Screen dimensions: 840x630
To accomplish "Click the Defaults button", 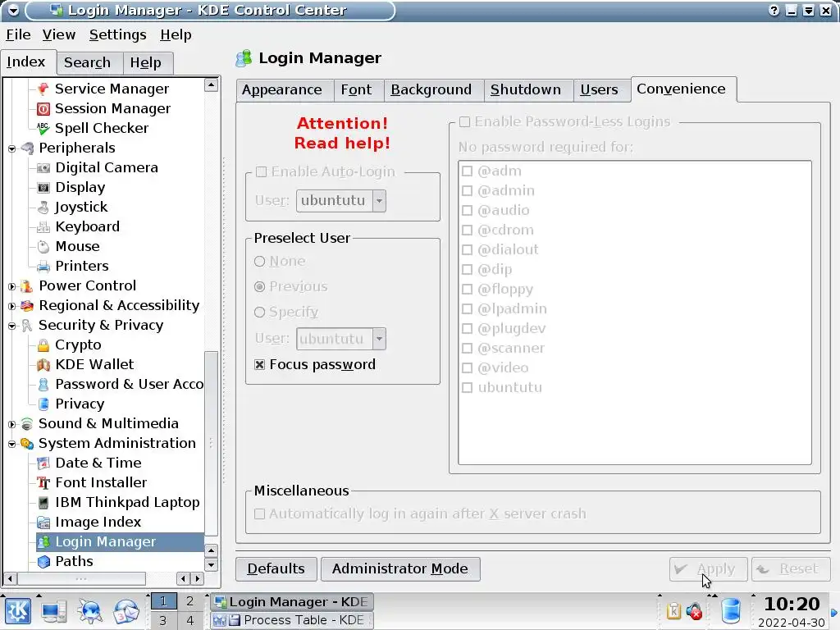I will 276,569.
